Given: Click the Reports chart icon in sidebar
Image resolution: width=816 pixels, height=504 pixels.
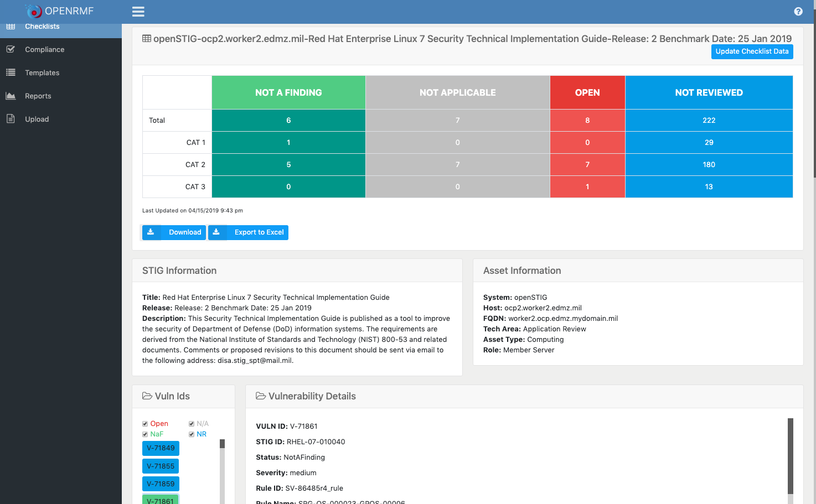Looking at the screenshot, I should [11, 96].
